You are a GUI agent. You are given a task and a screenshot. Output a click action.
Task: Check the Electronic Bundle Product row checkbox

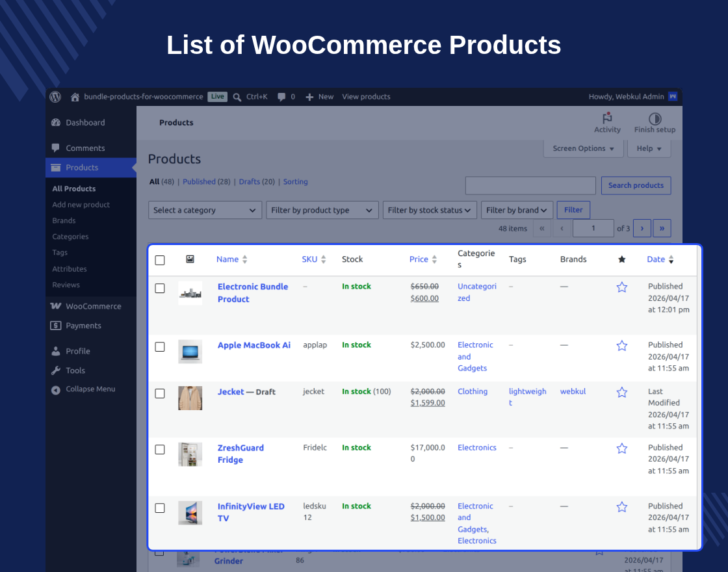point(160,289)
